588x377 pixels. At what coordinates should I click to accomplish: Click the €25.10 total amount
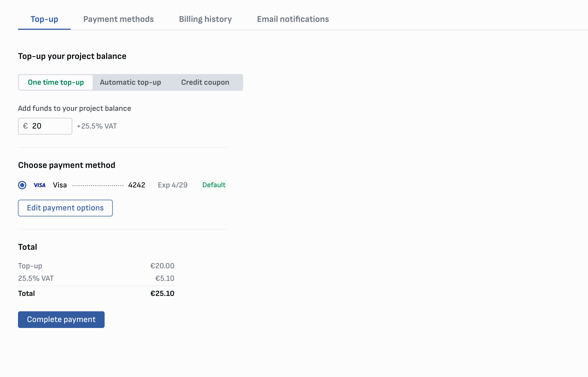pos(162,294)
